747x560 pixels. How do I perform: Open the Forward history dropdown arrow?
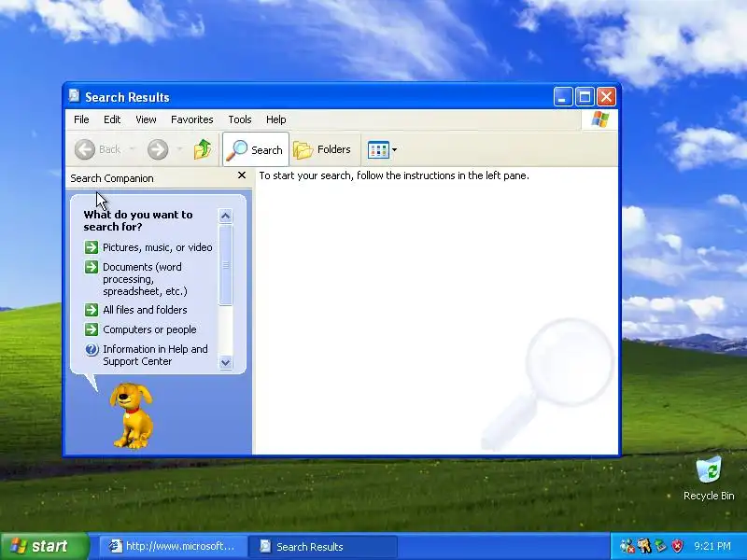point(179,149)
